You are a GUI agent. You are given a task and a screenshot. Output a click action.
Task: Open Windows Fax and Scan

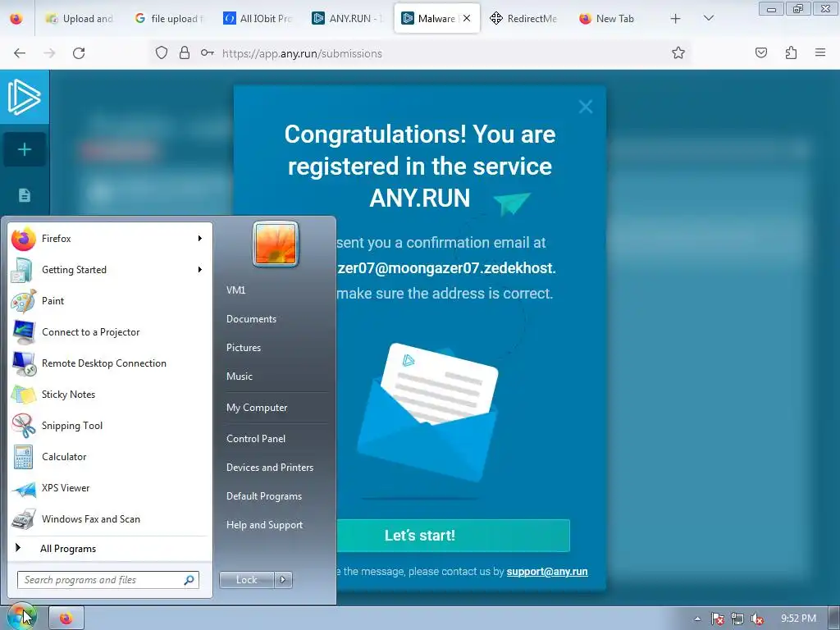pyautogui.click(x=110, y=519)
